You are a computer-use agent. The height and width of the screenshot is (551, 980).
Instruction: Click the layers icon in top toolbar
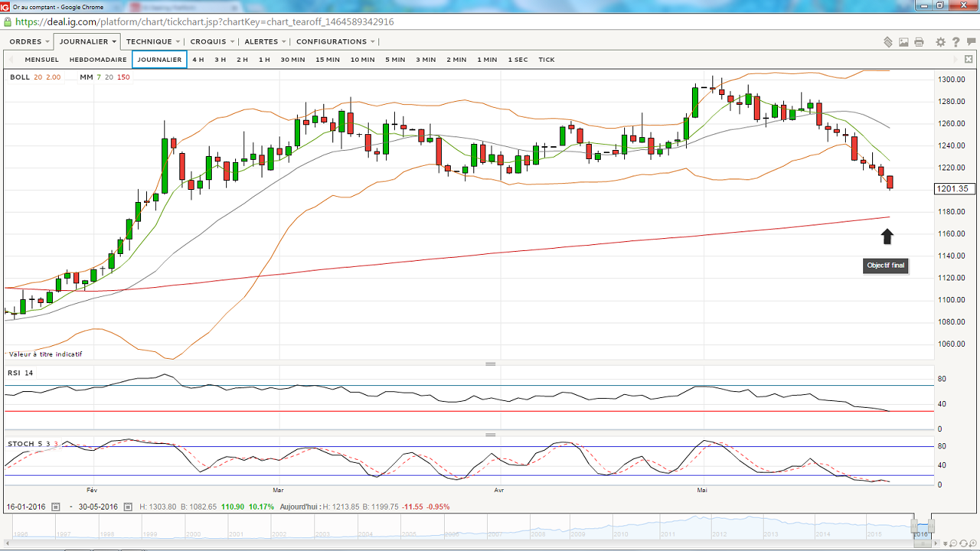point(888,42)
